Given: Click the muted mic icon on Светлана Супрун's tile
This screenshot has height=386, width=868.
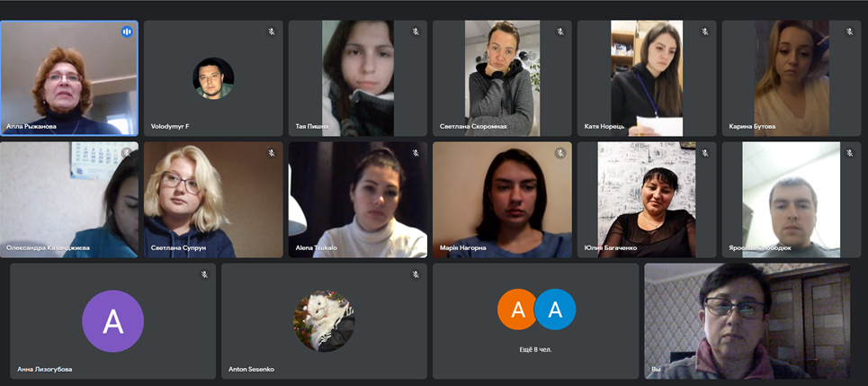Looking at the screenshot, I should pos(272,153).
